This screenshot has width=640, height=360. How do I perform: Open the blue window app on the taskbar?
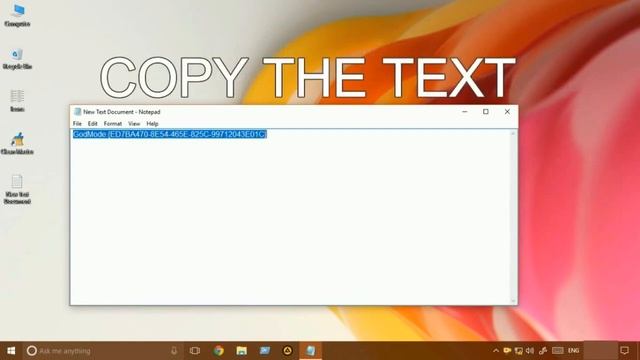(x=264, y=351)
